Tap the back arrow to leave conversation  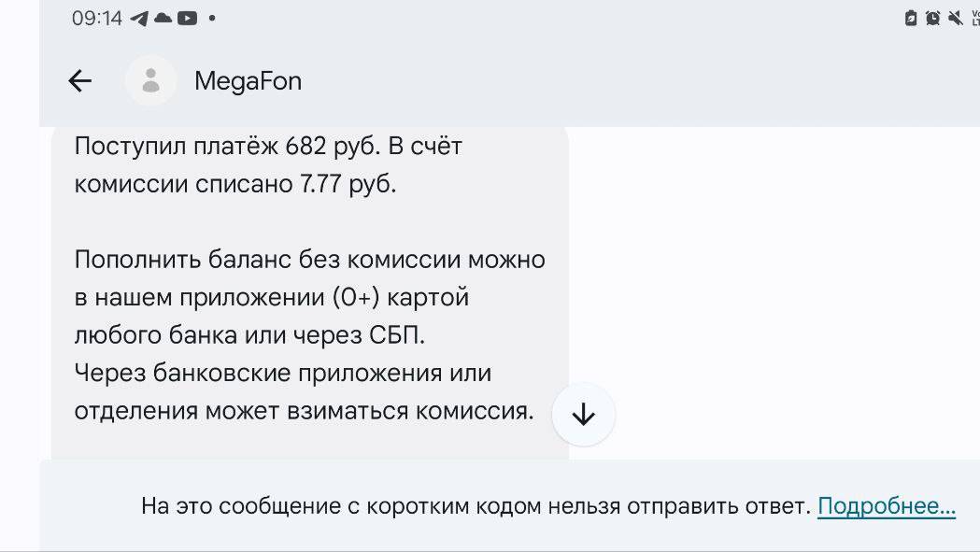[x=80, y=81]
